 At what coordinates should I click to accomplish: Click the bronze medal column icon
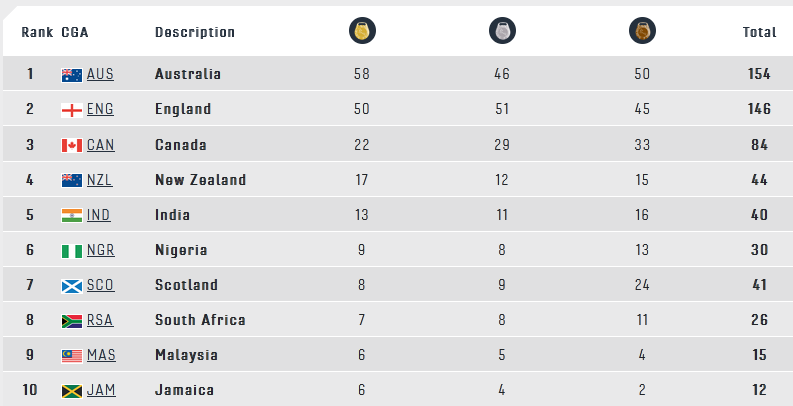coord(642,31)
